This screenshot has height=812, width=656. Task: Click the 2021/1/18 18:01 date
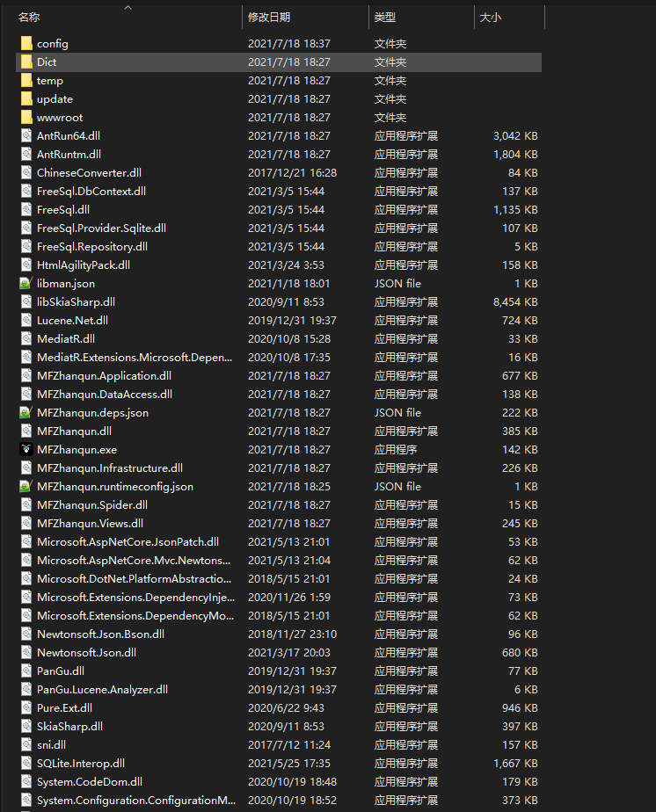click(289, 283)
